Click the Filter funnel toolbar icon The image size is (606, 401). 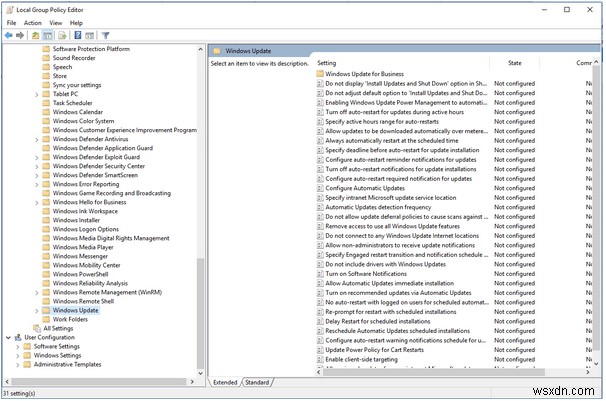[105, 35]
